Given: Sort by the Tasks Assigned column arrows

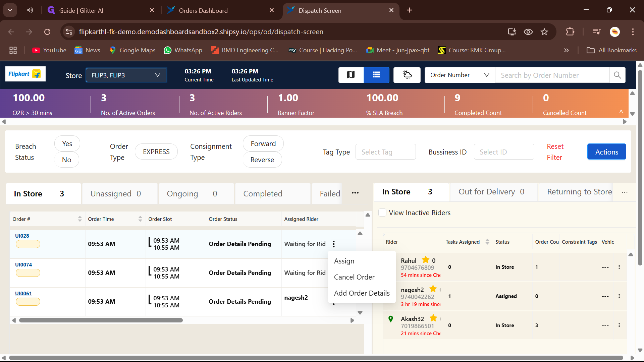Looking at the screenshot, I should pyautogui.click(x=487, y=242).
